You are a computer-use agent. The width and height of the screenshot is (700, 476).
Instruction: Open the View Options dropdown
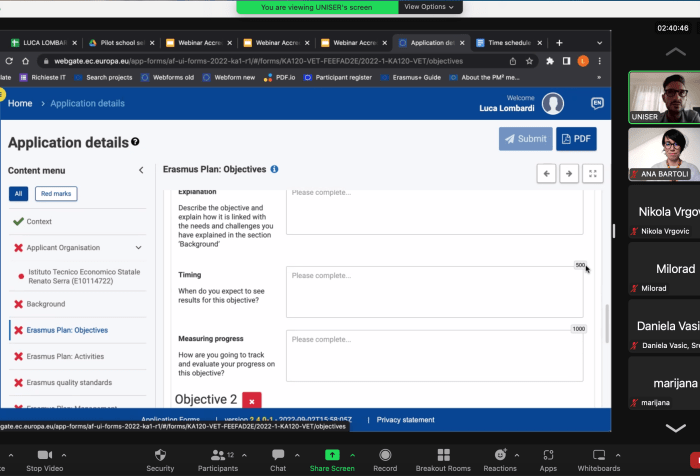point(429,7)
